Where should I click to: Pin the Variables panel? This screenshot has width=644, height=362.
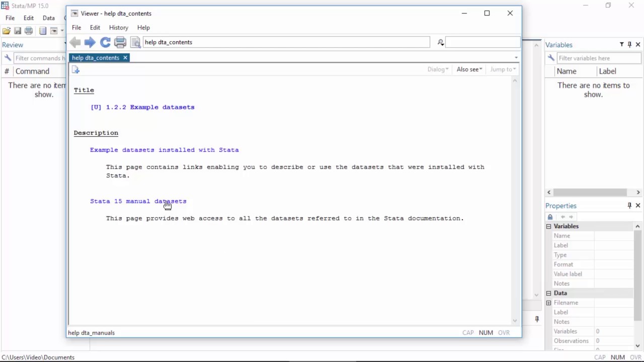click(629, 45)
